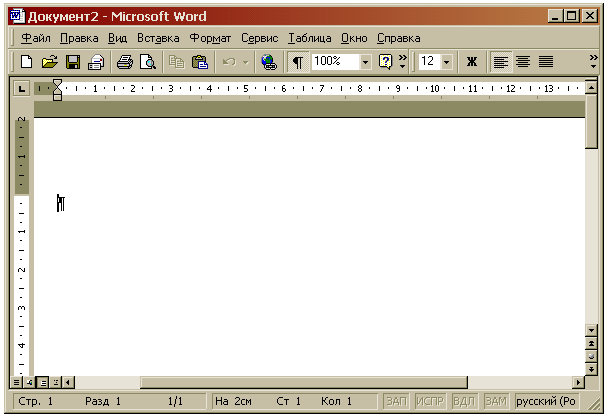The width and height of the screenshot is (609, 419).
Task: Toggle center text alignment
Action: 523,62
